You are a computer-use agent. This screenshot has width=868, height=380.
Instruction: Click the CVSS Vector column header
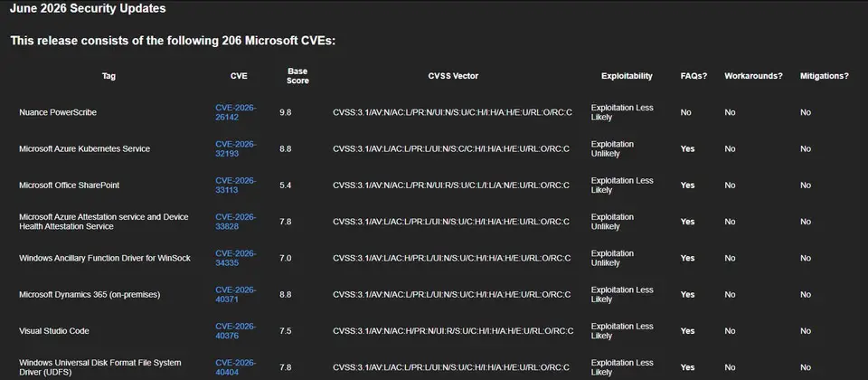point(453,76)
